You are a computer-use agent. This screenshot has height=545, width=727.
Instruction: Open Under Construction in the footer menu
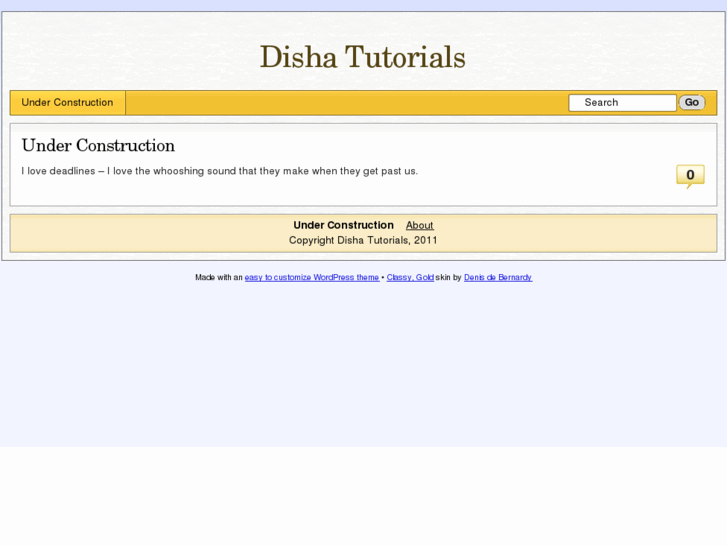(x=344, y=225)
